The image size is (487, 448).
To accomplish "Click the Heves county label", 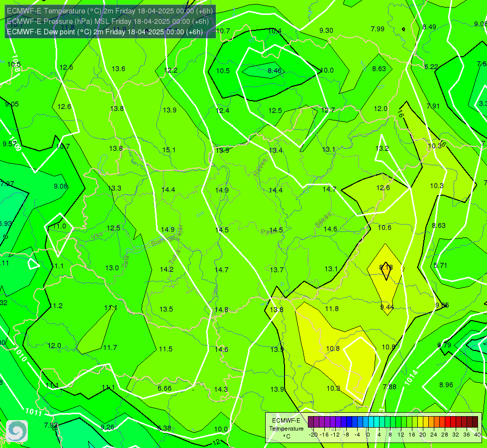I will point(260,167).
